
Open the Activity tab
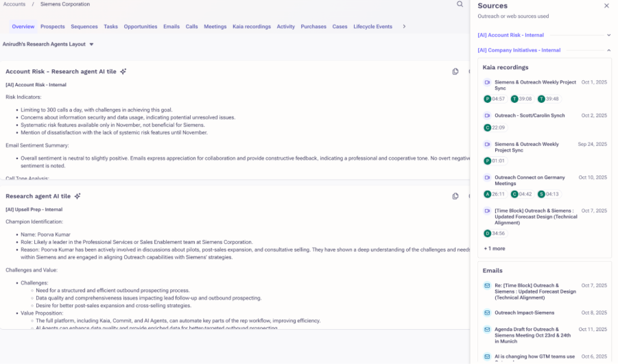pos(286,27)
